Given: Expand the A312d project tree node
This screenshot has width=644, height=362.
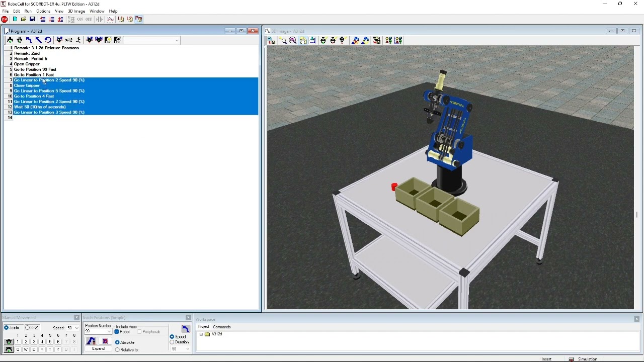Looking at the screenshot, I should (x=201, y=334).
